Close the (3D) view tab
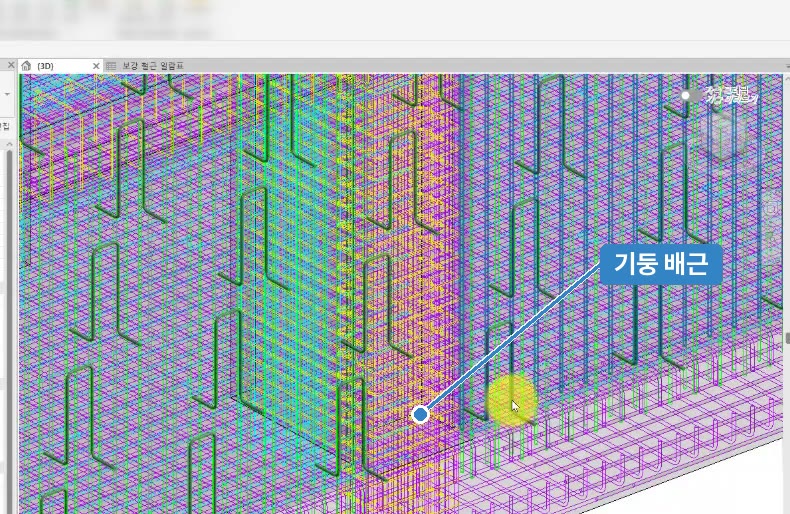The height and width of the screenshot is (514, 790). tap(96, 66)
